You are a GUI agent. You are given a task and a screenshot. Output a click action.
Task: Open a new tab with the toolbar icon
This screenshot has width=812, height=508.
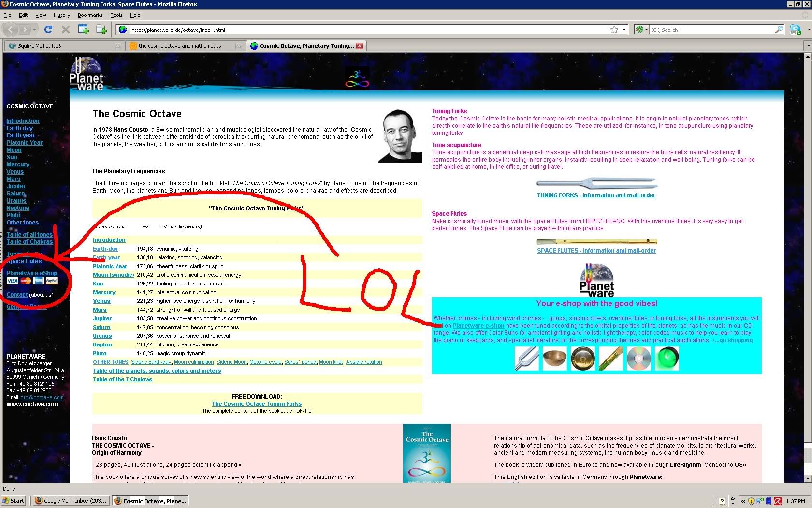point(101,30)
